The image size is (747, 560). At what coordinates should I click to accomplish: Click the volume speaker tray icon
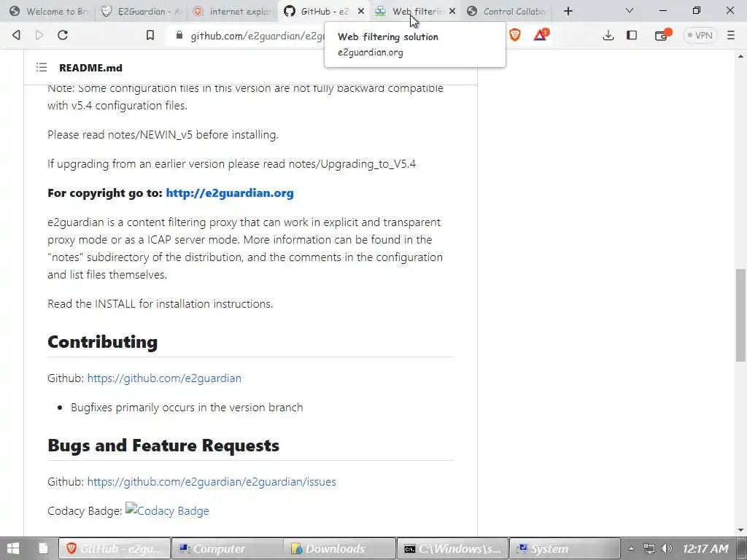coord(667,548)
